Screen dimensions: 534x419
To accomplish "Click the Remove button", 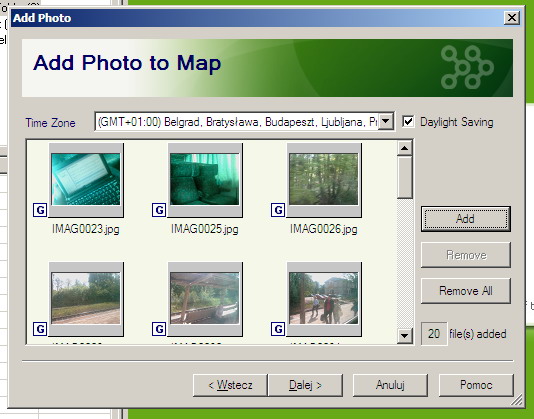I will [x=466, y=255].
